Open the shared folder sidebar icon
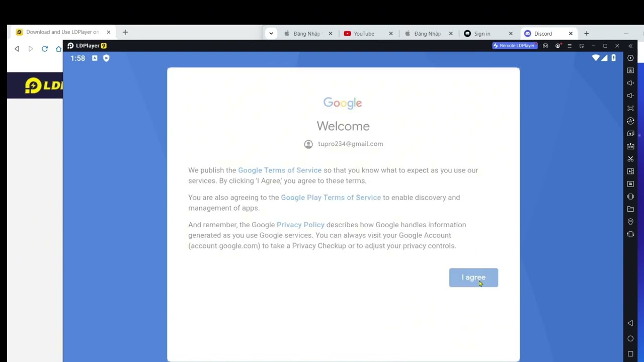This screenshot has width=644, height=362. coord(630,209)
